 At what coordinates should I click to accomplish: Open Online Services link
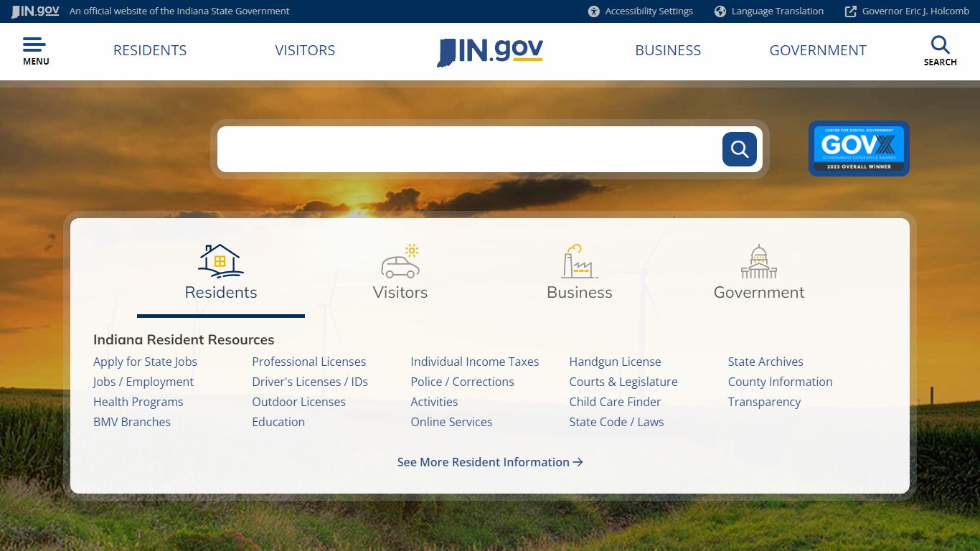pos(451,422)
